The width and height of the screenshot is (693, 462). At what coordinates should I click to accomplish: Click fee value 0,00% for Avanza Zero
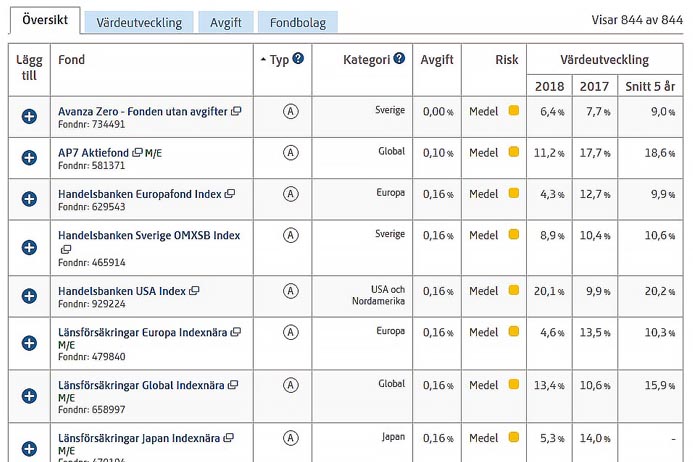point(438,111)
